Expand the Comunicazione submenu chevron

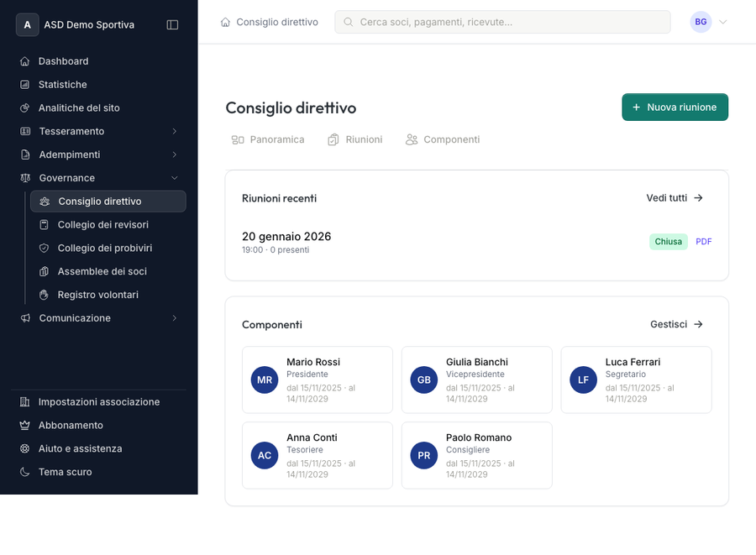[175, 318]
